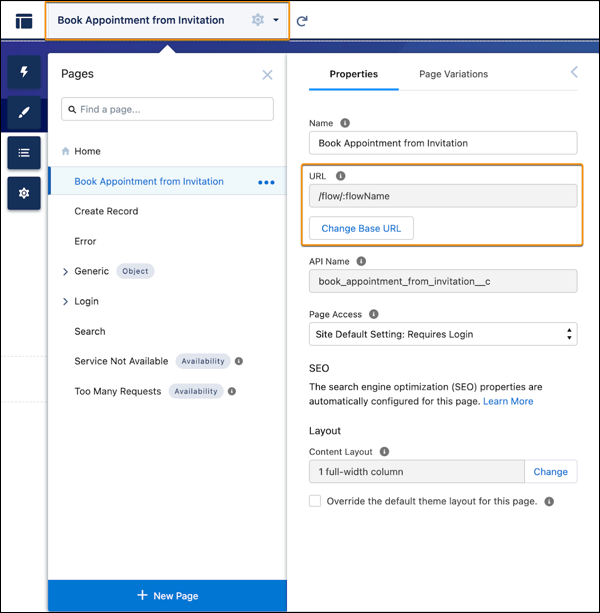The image size is (600, 613).
Task: Click the Name input field
Action: pyautogui.click(x=443, y=143)
